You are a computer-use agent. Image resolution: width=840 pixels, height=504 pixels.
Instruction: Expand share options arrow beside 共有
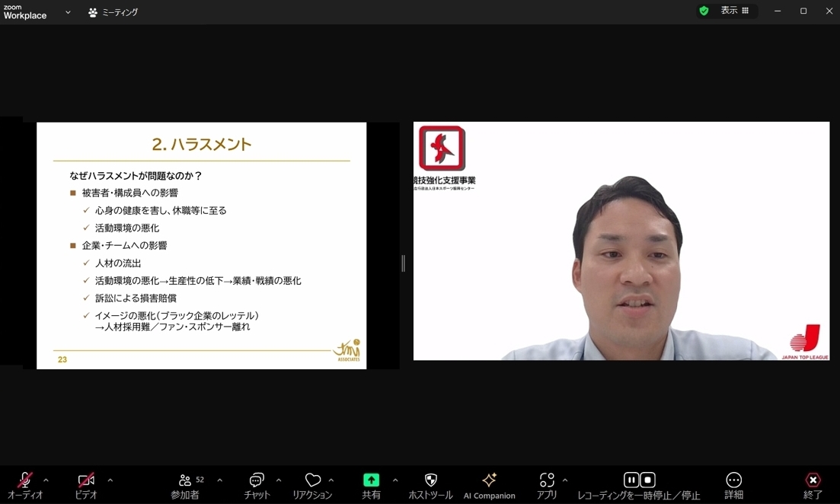pos(395,480)
